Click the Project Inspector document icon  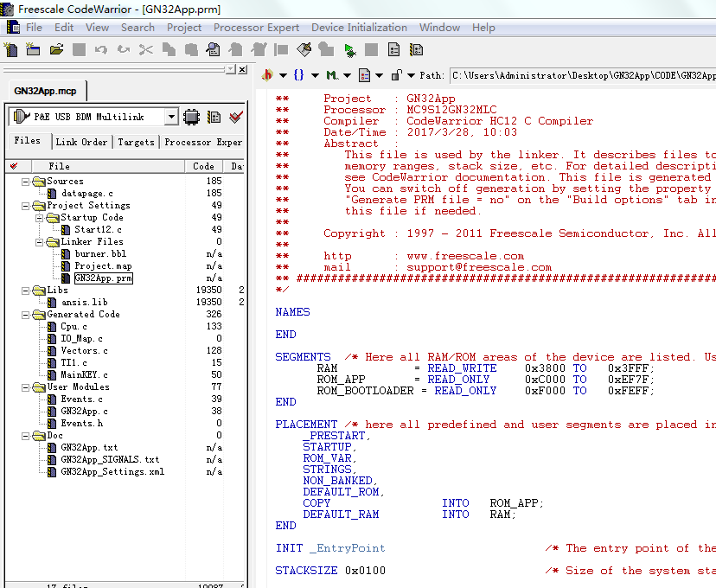coord(393,49)
